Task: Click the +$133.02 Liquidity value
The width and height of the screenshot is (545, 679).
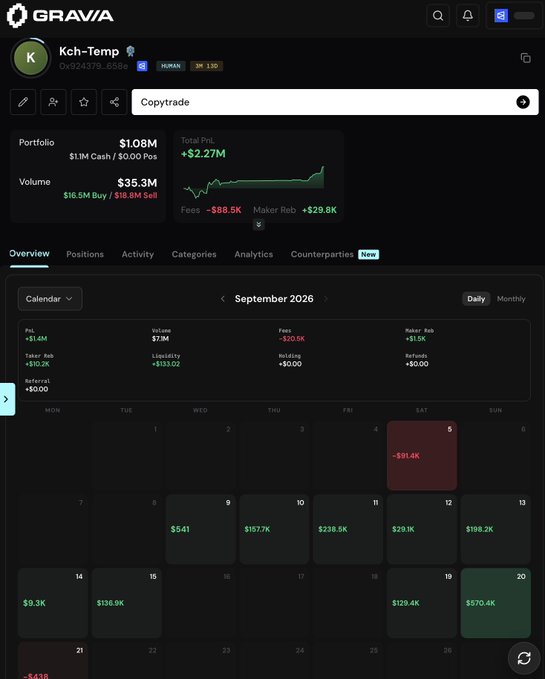Action: coord(166,364)
